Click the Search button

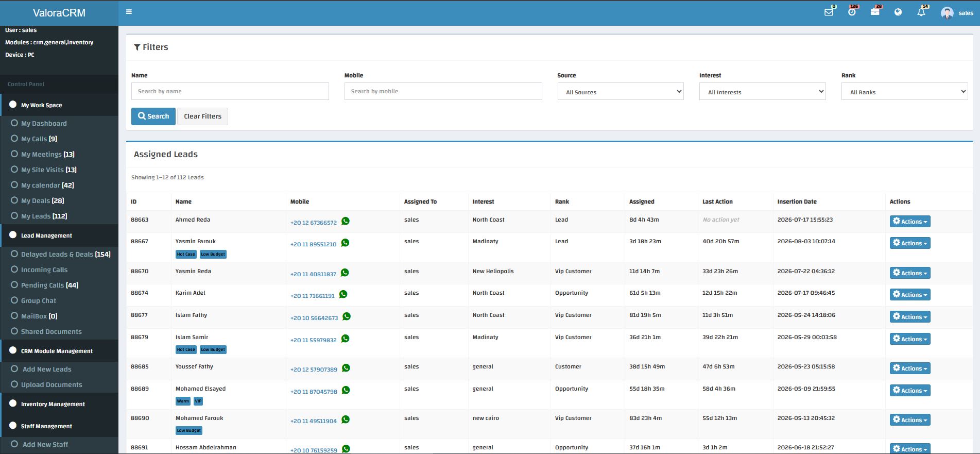153,116
